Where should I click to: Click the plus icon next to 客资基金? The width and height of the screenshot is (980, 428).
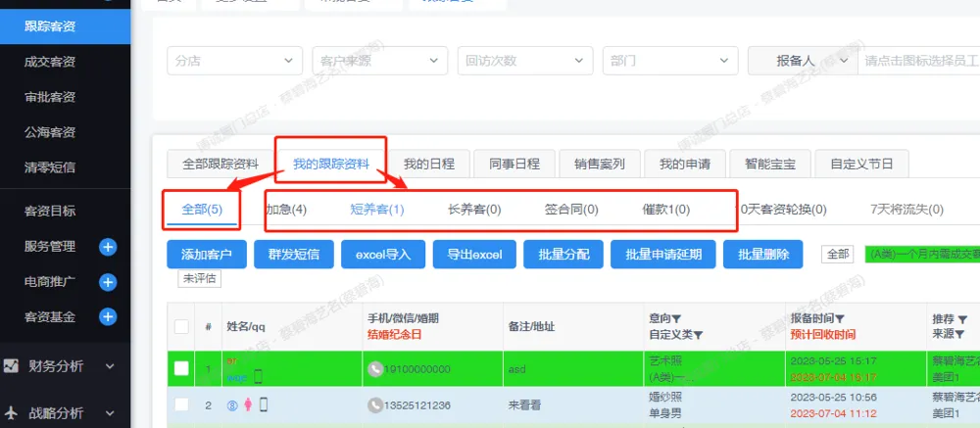(108, 317)
